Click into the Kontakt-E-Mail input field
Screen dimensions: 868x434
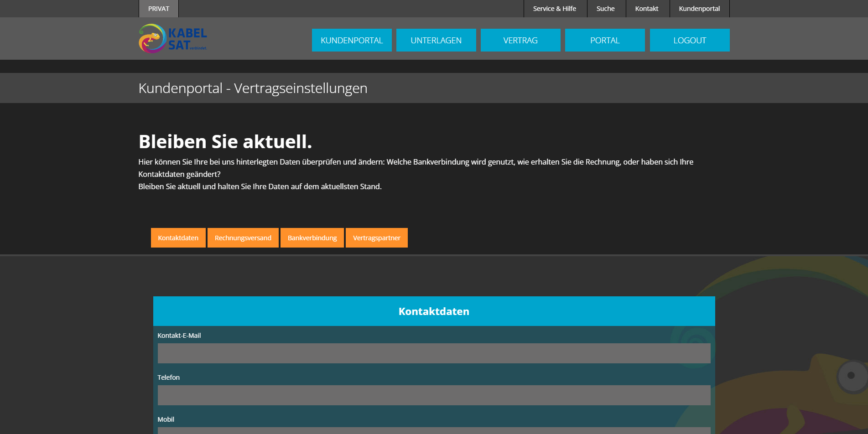click(434, 353)
